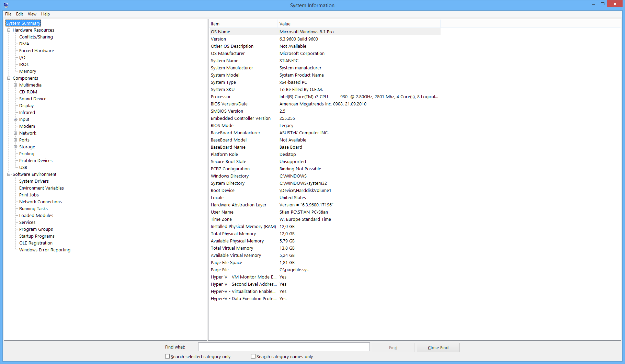Select DMA tree item
This screenshot has height=364, width=625.
(24, 44)
